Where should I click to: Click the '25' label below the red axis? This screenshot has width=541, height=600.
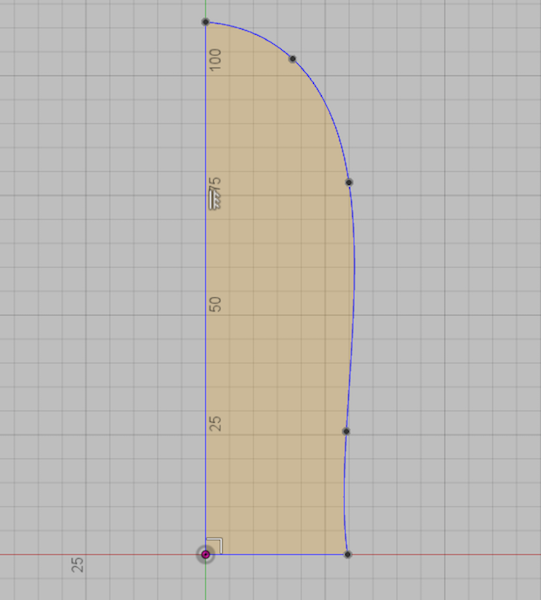77,565
